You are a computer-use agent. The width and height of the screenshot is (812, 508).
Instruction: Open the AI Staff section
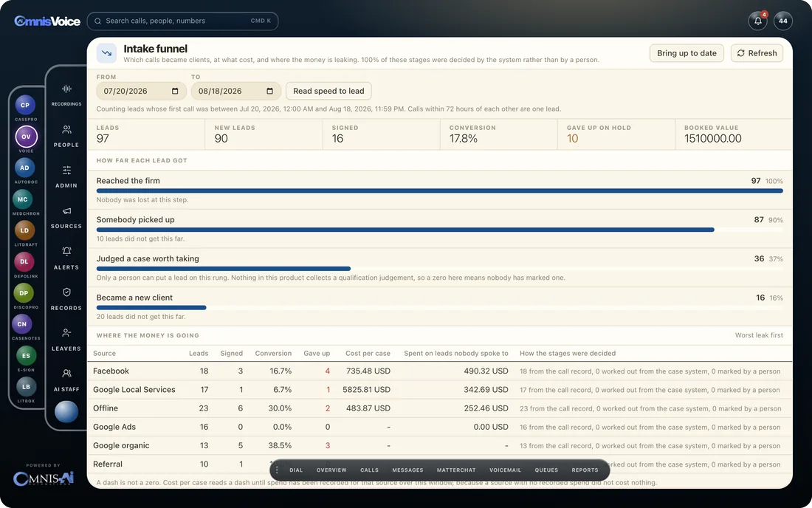tap(66, 380)
